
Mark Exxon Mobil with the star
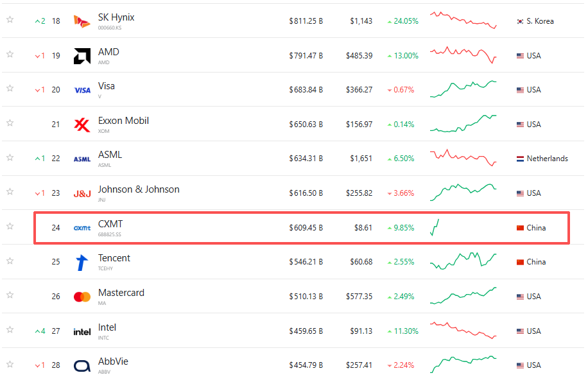tap(10, 123)
